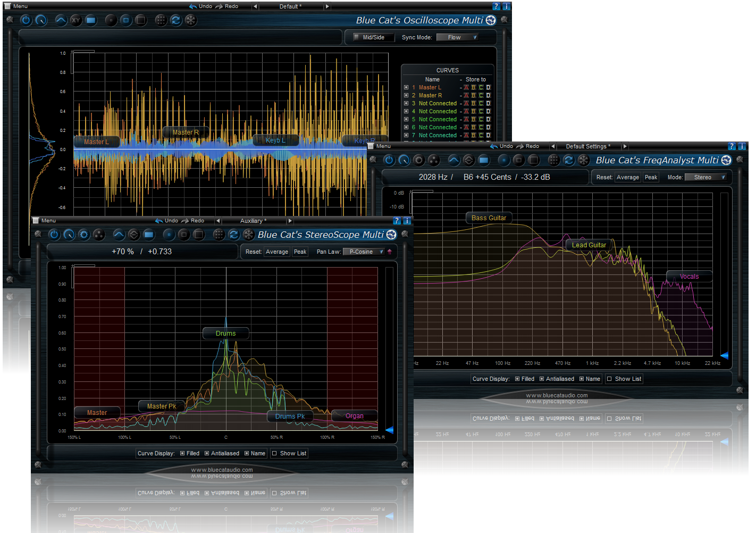Click the knob icon in StereoScope Multi toolbar
Screen dimensions: 756x533
(x=69, y=235)
